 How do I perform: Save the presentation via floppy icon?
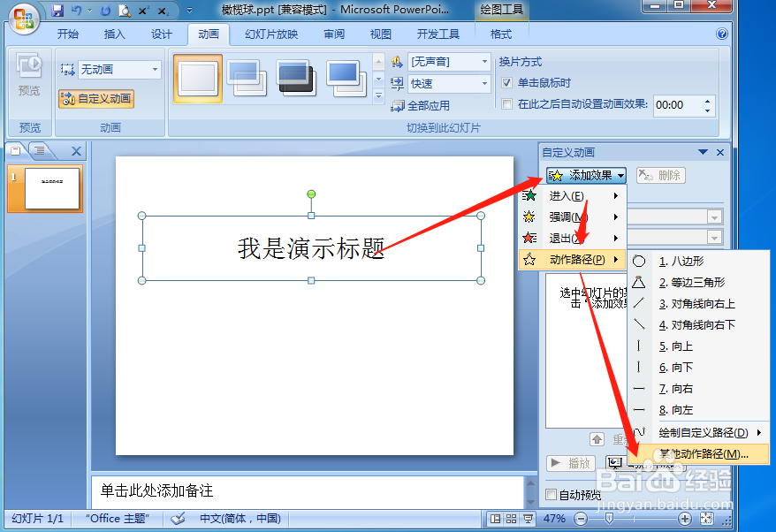[58, 10]
